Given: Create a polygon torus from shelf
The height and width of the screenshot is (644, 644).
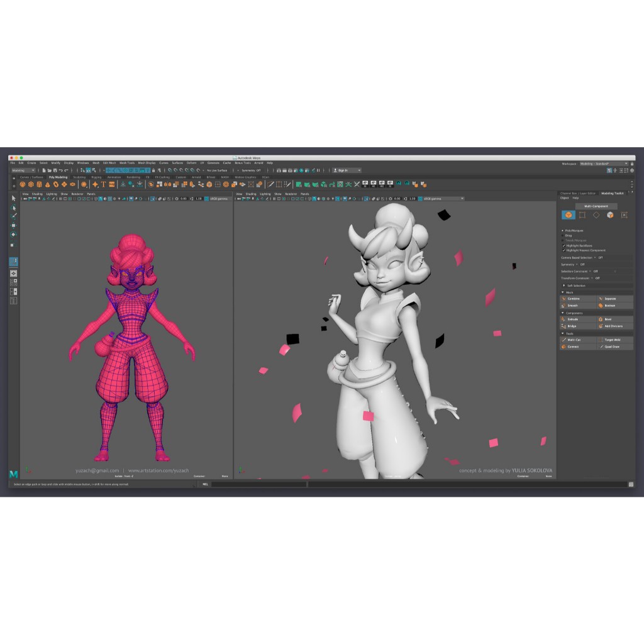Looking at the screenshot, I should pos(56,184).
